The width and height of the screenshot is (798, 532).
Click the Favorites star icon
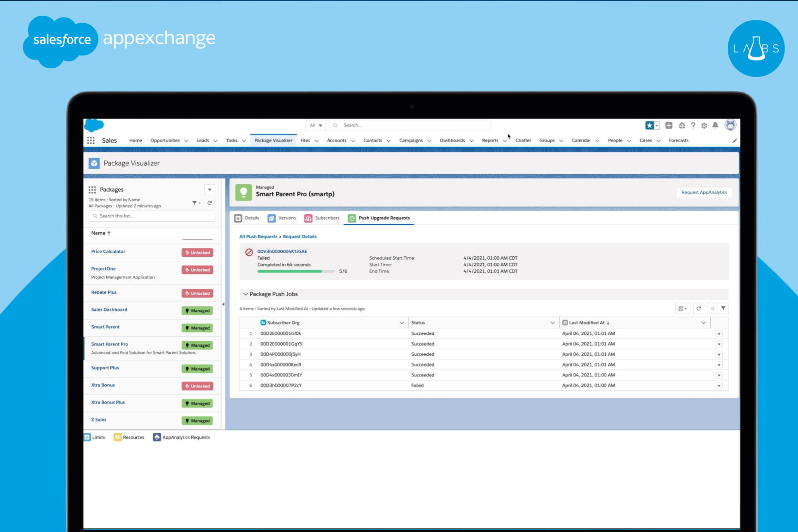(649, 126)
